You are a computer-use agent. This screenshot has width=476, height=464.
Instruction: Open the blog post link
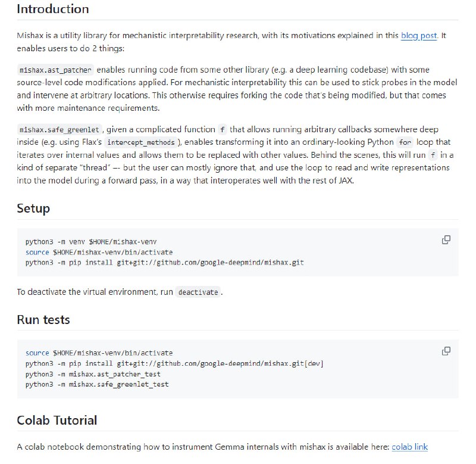click(419, 36)
